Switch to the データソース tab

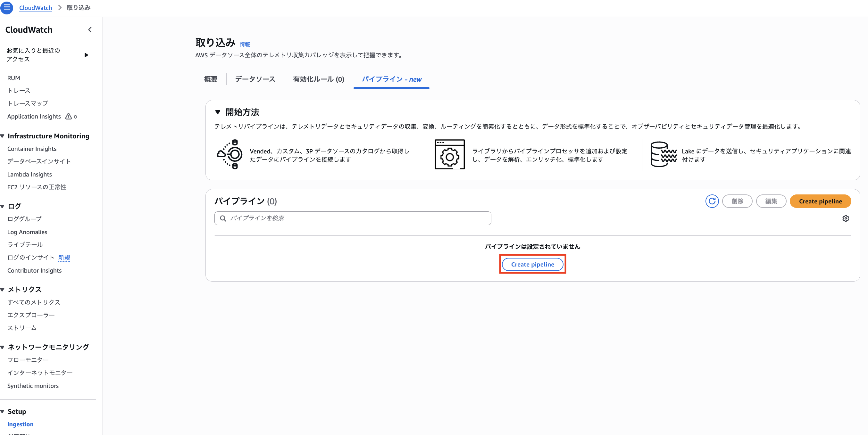(255, 79)
